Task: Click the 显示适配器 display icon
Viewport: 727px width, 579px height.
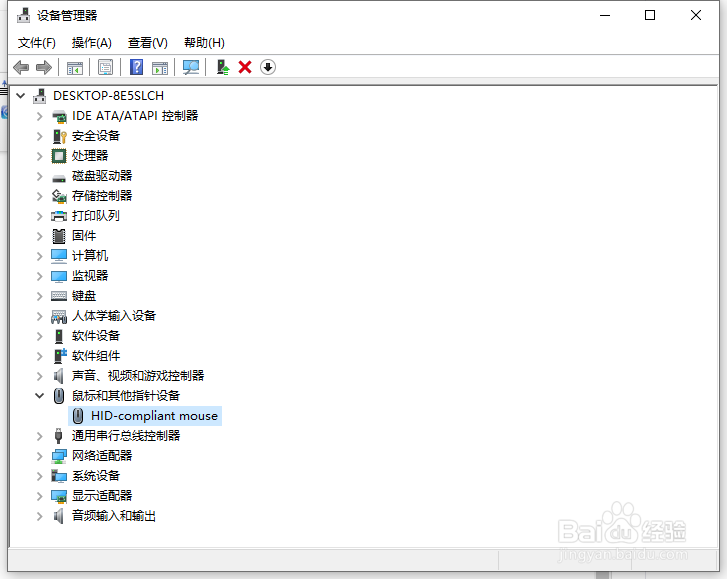Action: point(59,496)
